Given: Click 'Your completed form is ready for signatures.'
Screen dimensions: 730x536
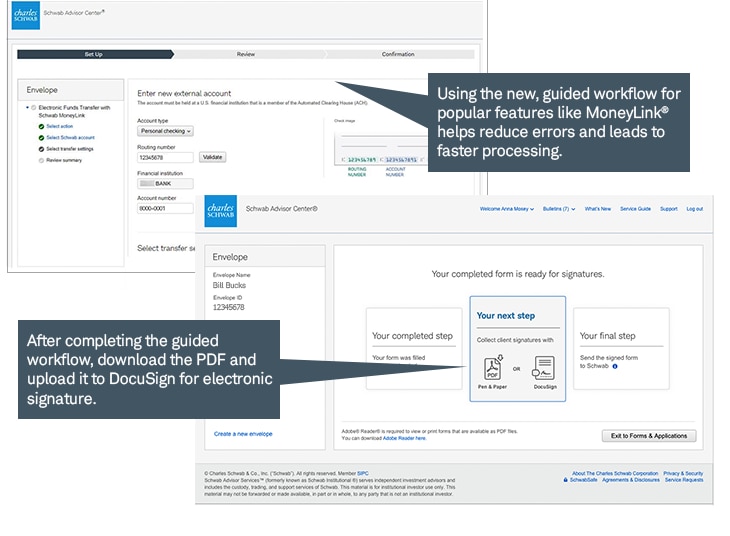Looking at the screenshot, I should click(x=518, y=274).
